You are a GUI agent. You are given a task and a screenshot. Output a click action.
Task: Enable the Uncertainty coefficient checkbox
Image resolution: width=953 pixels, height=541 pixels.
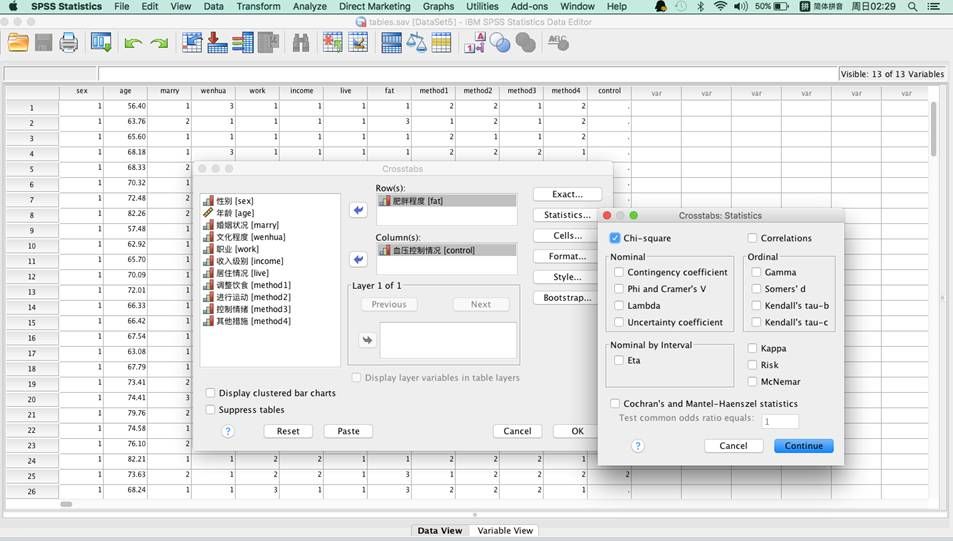(619, 322)
